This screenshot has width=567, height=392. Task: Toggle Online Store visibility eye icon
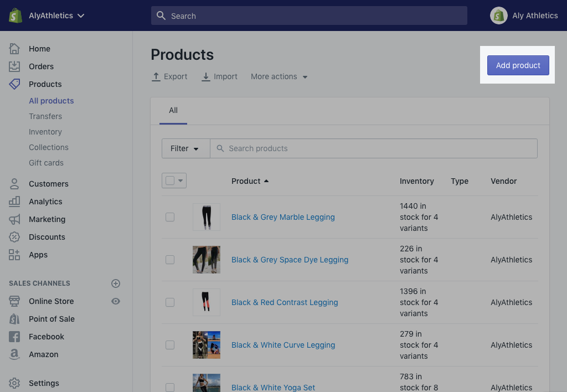pyautogui.click(x=116, y=301)
